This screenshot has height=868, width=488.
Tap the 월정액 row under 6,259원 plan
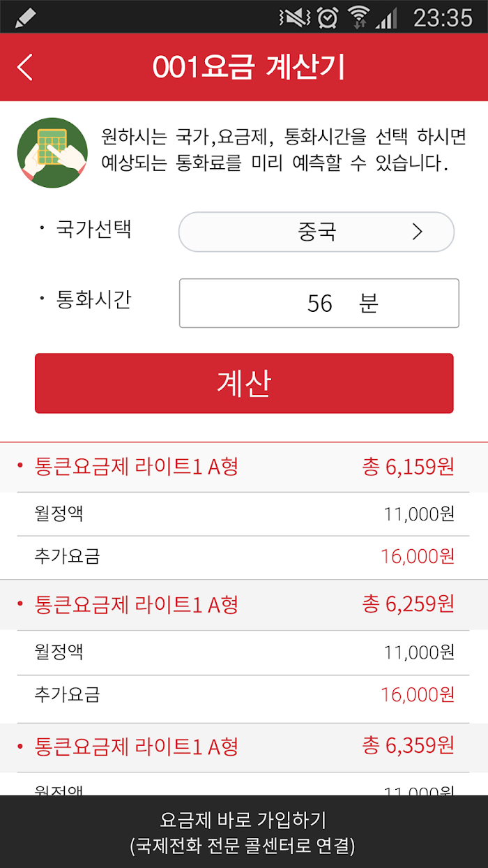click(x=244, y=652)
